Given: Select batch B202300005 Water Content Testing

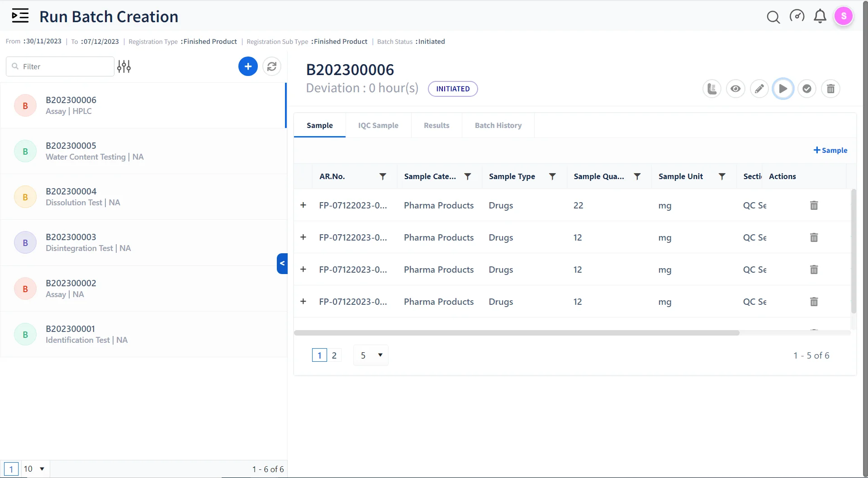Looking at the screenshot, I should pyautogui.click(x=143, y=151).
